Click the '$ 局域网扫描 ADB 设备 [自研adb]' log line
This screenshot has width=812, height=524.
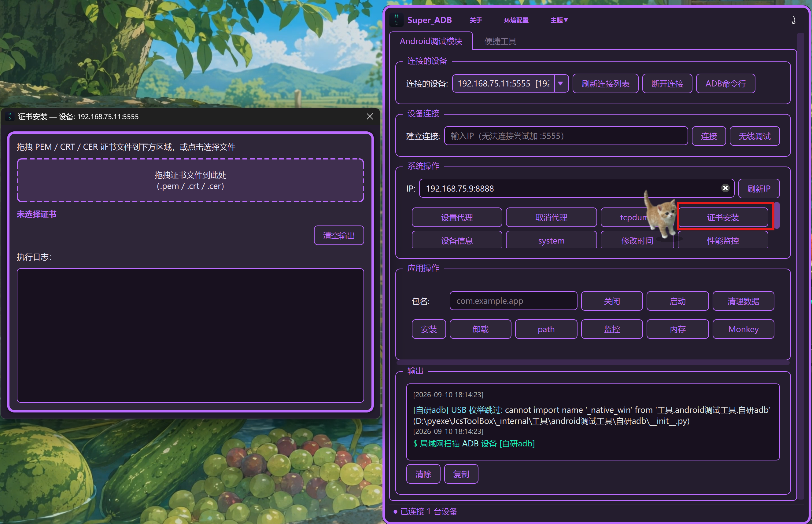tap(474, 443)
